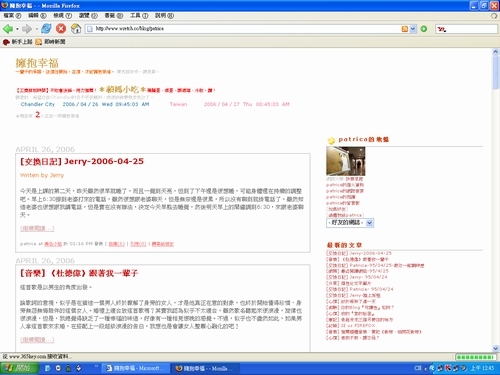Viewport: 500px width, 375px height.
Task: Click the scrollbar down arrow
Action: point(495,348)
